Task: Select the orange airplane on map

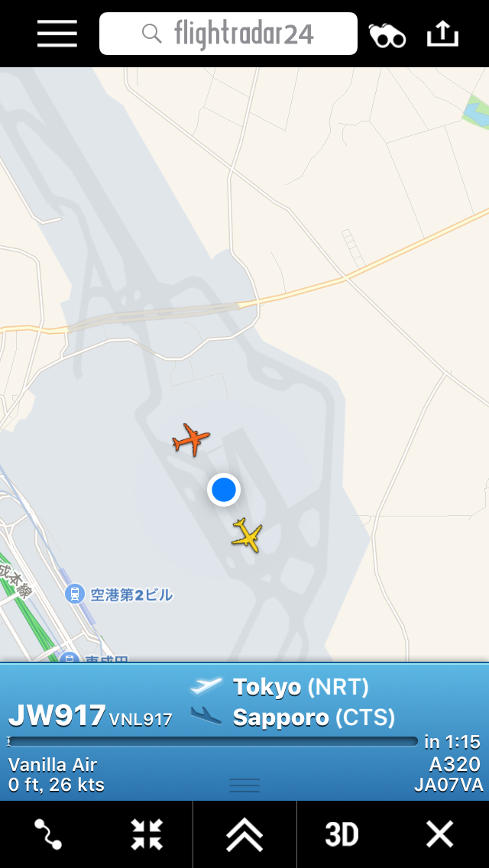Action: 191,439
